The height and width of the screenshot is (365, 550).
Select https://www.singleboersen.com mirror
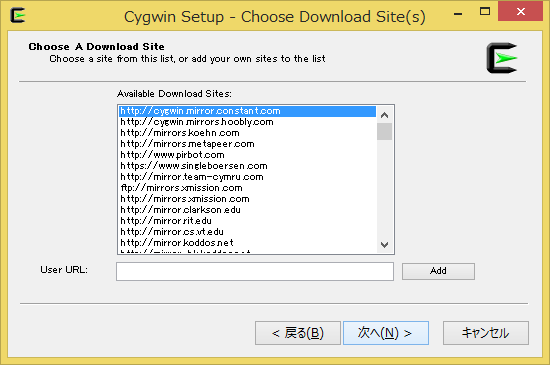point(247,166)
